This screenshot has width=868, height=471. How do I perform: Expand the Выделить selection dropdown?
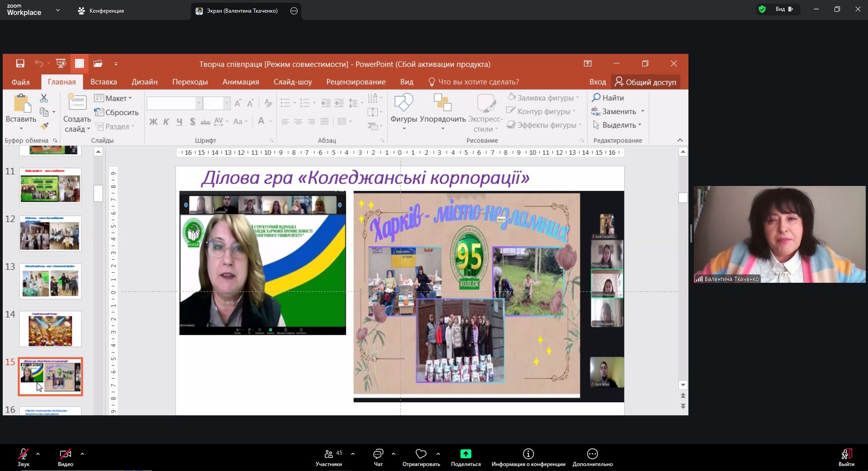tap(618, 125)
